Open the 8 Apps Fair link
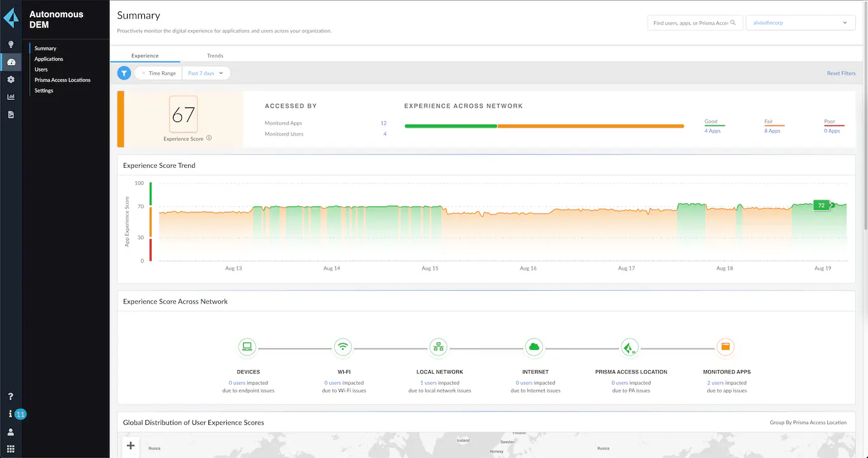This screenshot has width=868, height=458. click(x=772, y=131)
